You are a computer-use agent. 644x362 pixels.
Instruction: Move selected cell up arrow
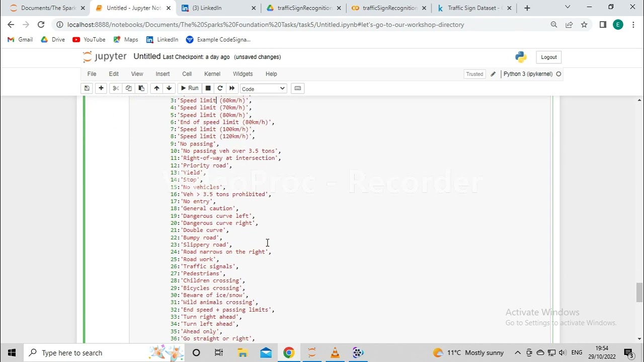tap(156, 88)
